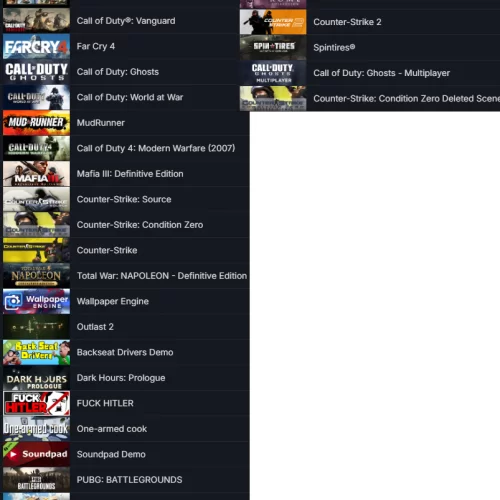Select the Condition Zero thumbnail in the left list
The image size is (500, 500).
pyautogui.click(x=36, y=225)
